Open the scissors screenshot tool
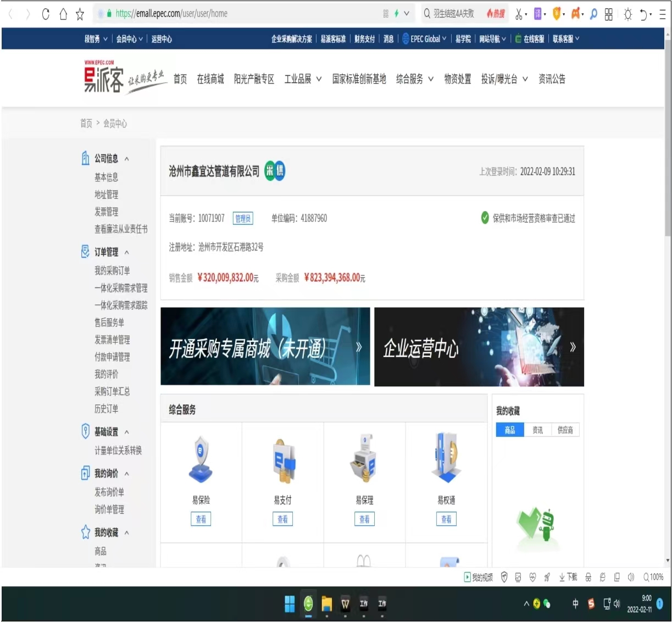672x622 pixels. coord(519,14)
